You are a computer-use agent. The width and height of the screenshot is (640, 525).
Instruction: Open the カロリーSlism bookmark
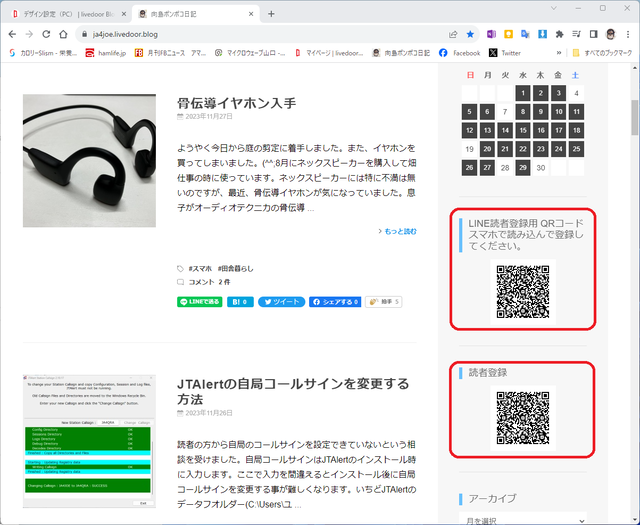click(x=43, y=53)
